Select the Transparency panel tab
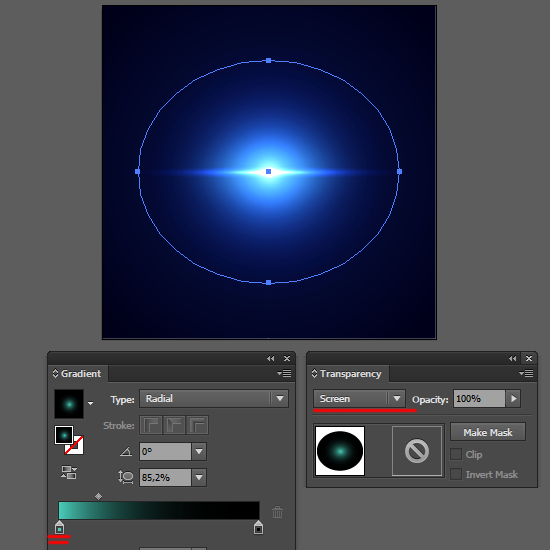This screenshot has height=550, width=550. click(x=348, y=374)
